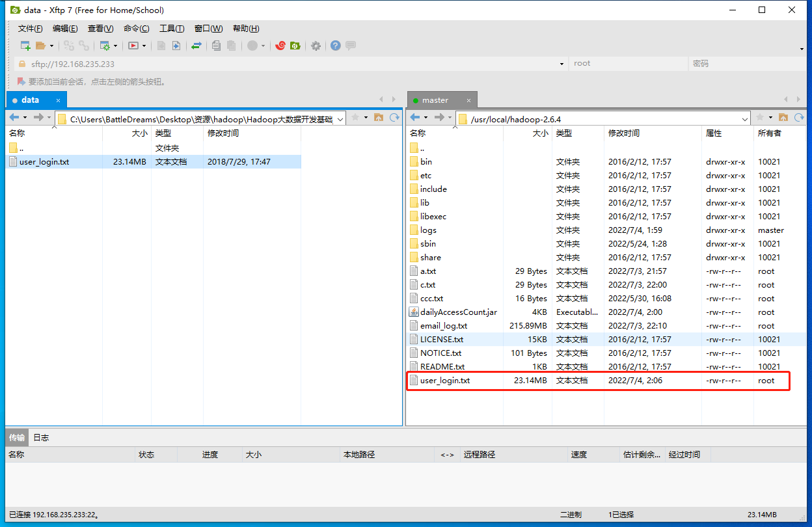Click the Copy toolbar icon
This screenshot has width=812, height=527.
[x=216, y=46]
